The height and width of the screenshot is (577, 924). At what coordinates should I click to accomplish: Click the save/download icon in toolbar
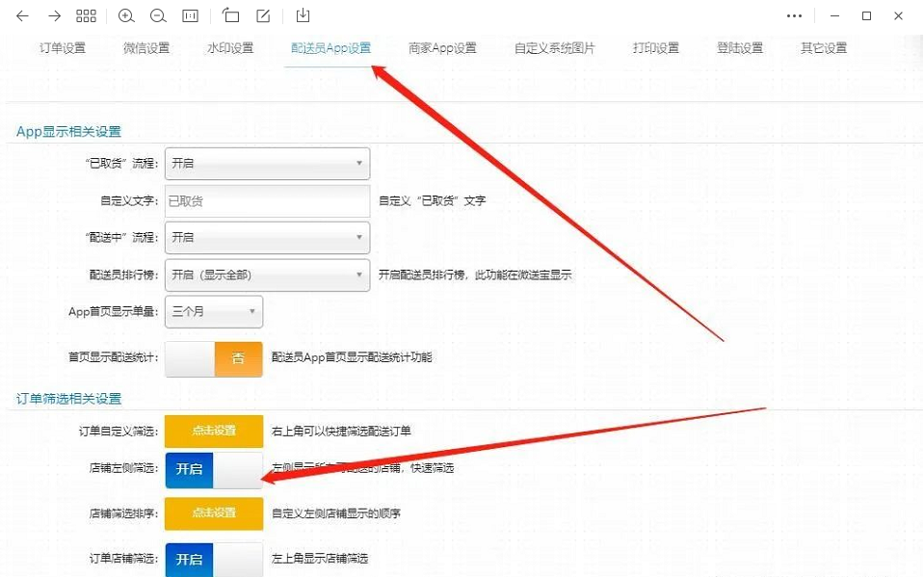303,16
